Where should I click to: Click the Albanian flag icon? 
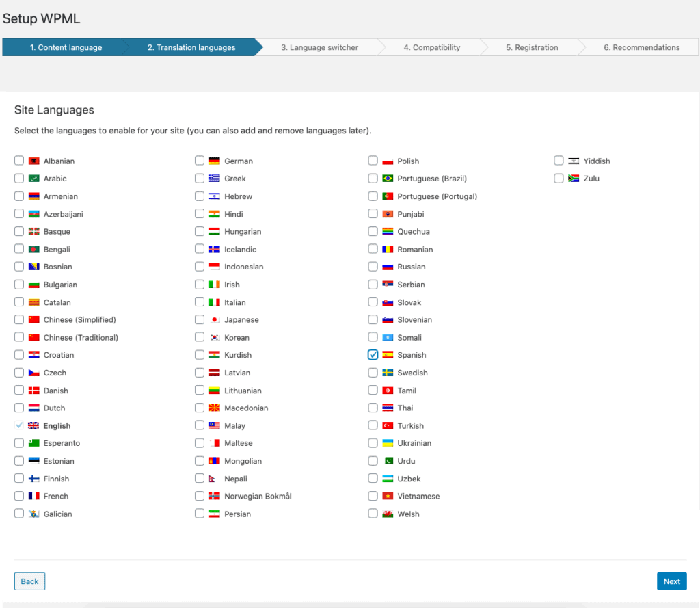coord(34,161)
